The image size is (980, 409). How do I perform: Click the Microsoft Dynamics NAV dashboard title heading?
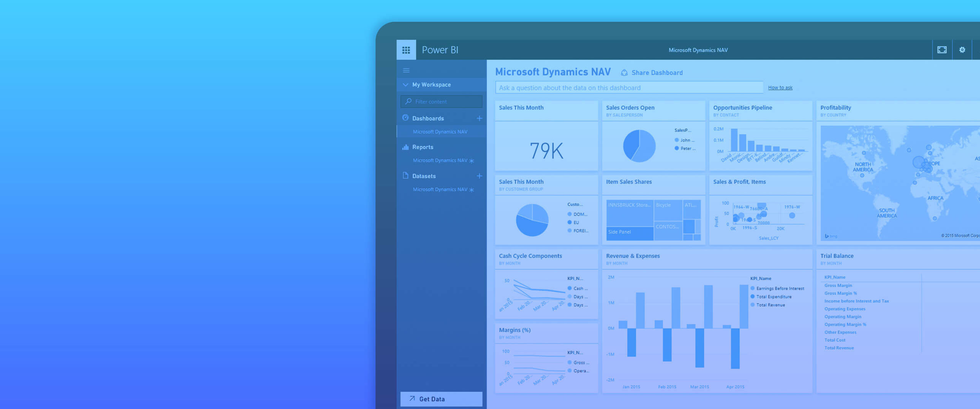click(x=553, y=72)
